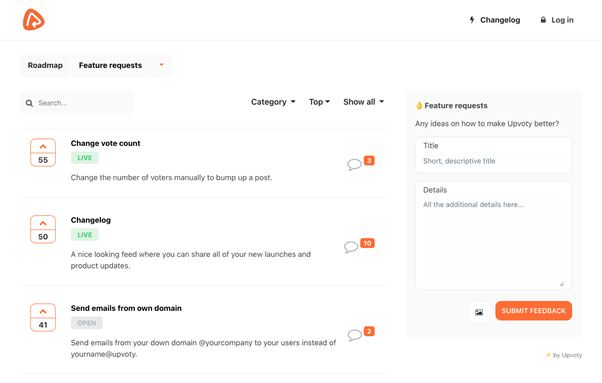This screenshot has height=383, width=602.
Task: Click the 'Change the number of voters manually' description
Action: click(x=171, y=178)
